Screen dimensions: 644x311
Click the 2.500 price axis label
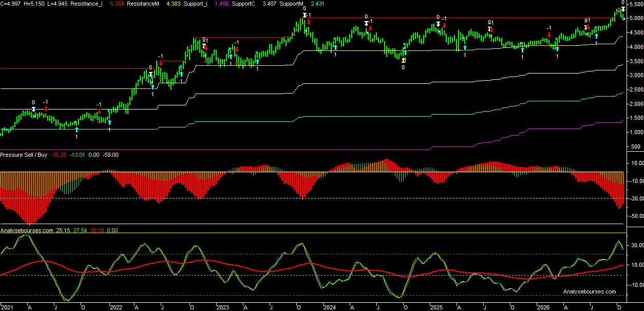coord(635,90)
